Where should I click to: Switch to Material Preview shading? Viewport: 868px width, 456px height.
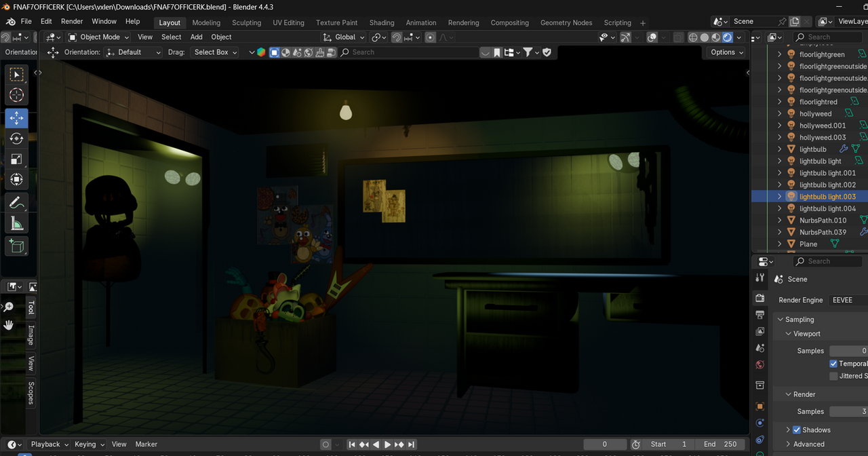coord(716,37)
